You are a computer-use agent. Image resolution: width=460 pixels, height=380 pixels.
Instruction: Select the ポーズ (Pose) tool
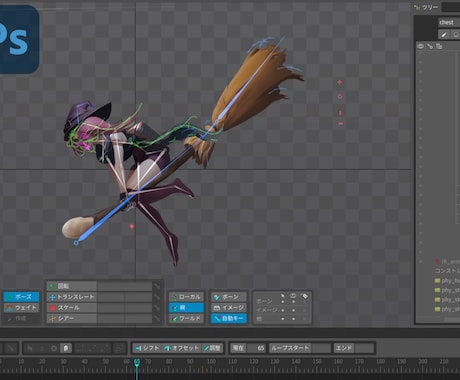pos(21,296)
